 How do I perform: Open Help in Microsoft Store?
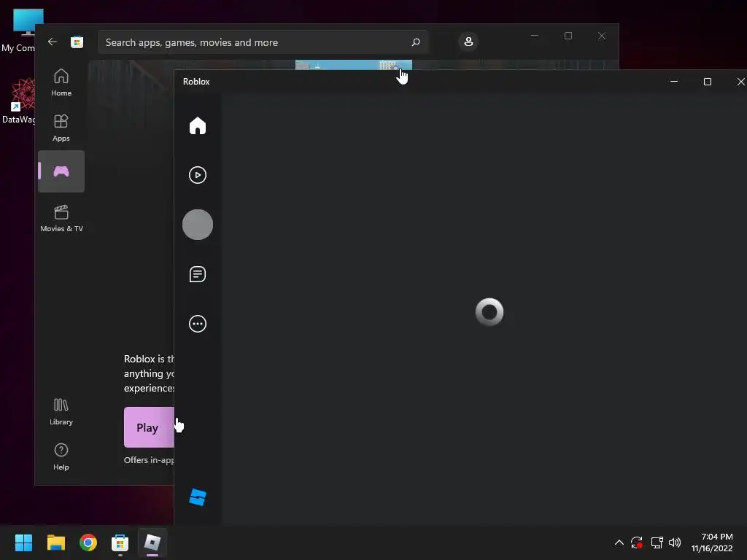[61, 456]
